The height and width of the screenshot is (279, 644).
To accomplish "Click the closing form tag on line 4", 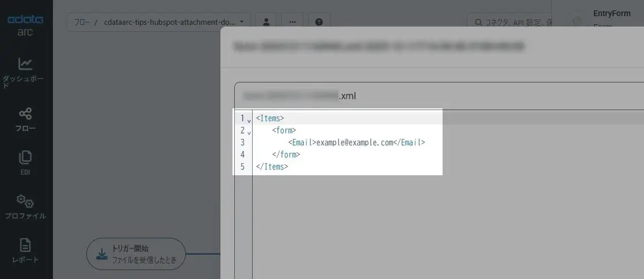I will [x=286, y=154].
